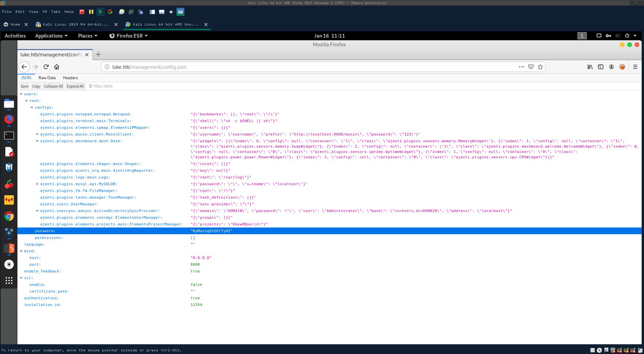Click the Filter JSON input field
Image resolution: width=644 pixels, height=354 pixels.
coord(103,86)
